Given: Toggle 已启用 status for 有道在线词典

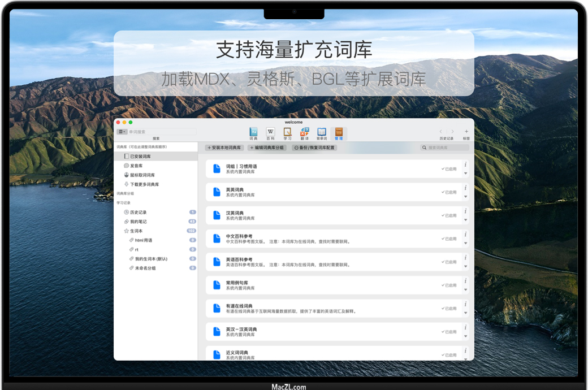Looking at the screenshot, I should pyautogui.click(x=450, y=309).
